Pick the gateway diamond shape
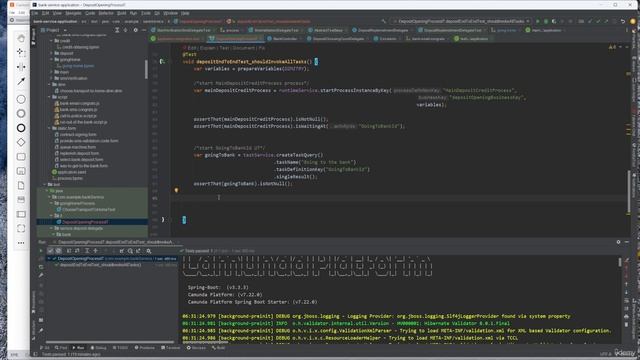This screenshot has height=360, width=640. (x=21, y=142)
